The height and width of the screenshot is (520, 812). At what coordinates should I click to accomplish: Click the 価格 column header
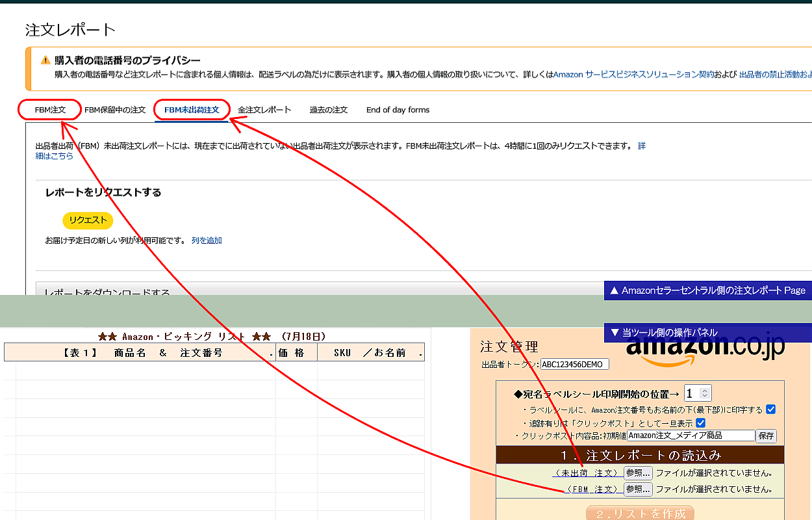coord(296,352)
